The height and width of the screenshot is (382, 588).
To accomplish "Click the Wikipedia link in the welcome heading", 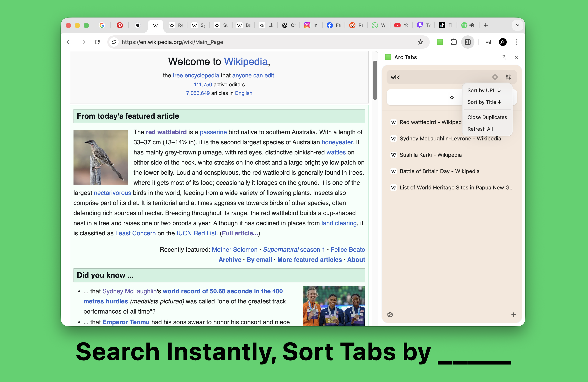I will click(246, 61).
